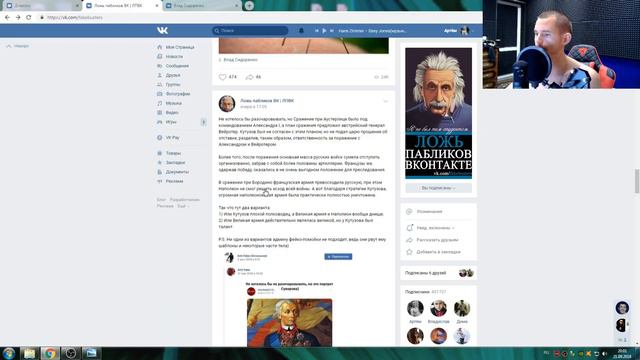This screenshot has height=360, width=640.
Task: Open File Explorer from taskbar
Action: (x=29, y=353)
